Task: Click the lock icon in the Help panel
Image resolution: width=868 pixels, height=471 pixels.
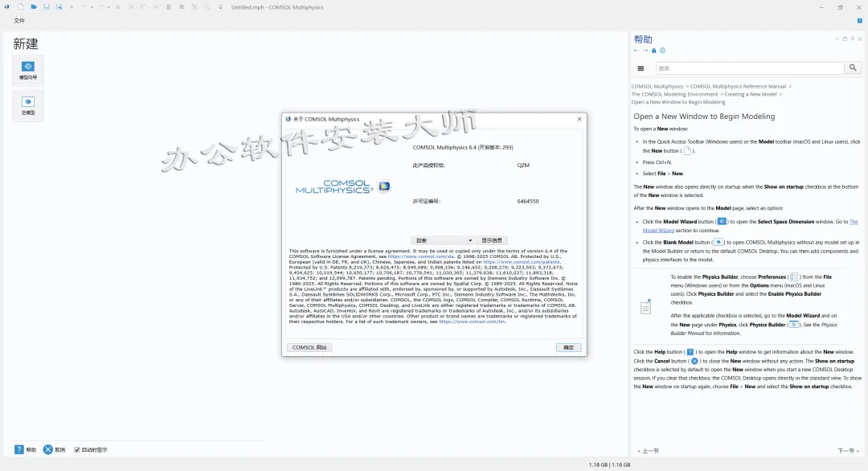Action: (653, 51)
